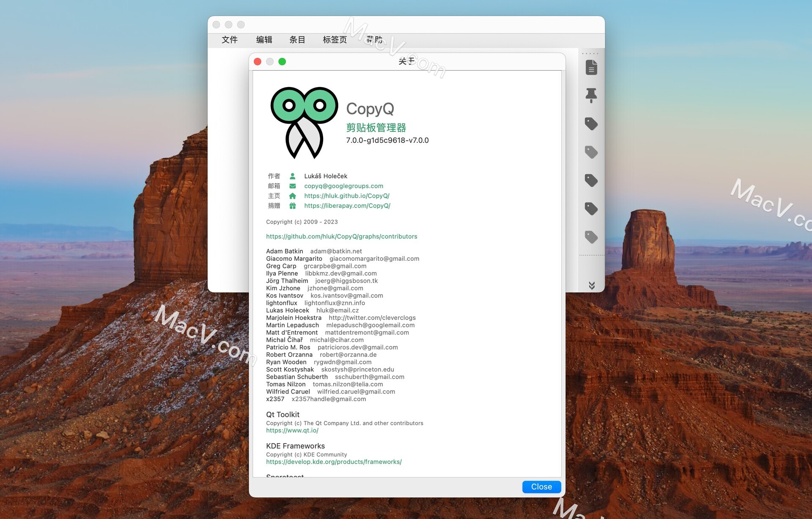Click email patricioros.dev@gmail.com
Screen dimensions: 812x519
[x=358, y=347]
